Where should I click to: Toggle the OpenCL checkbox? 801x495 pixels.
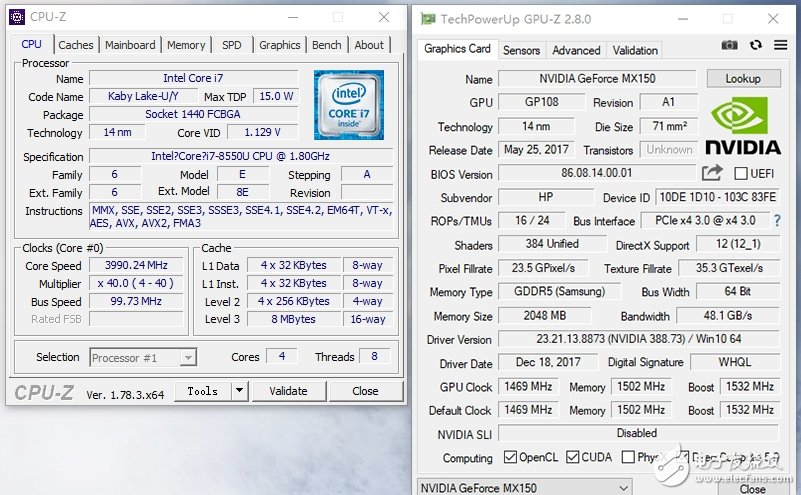tap(510, 457)
